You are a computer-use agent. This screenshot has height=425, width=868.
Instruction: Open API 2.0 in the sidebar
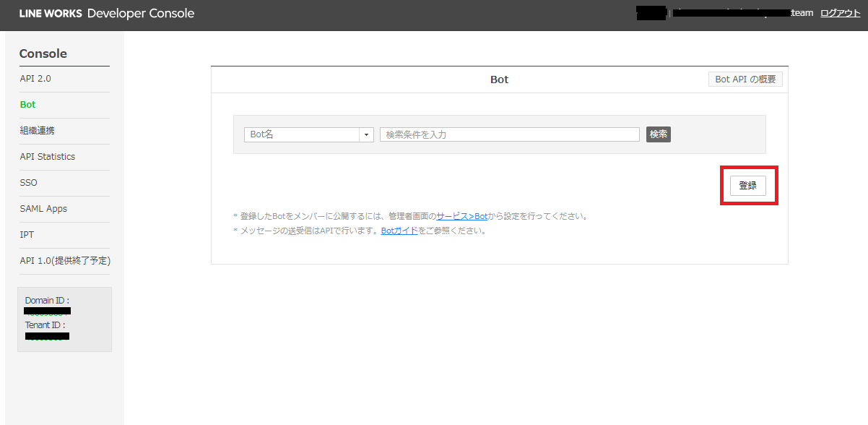pos(35,79)
